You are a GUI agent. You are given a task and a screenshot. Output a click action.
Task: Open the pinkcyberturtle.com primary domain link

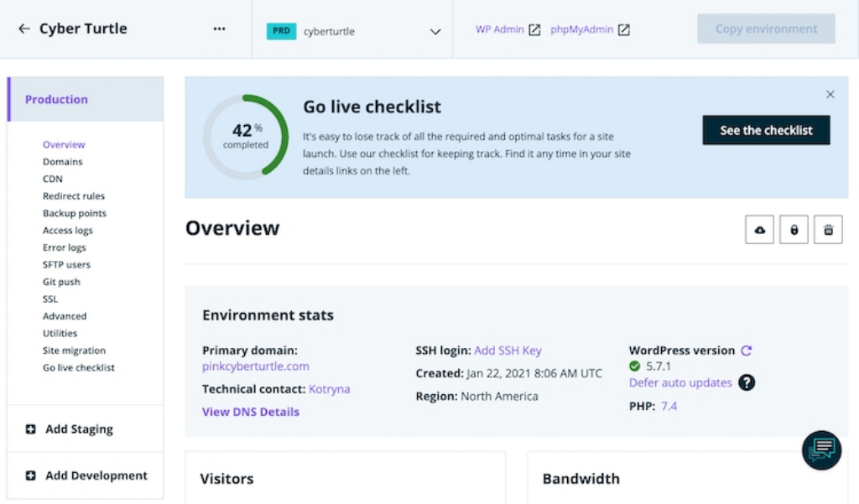tap(255, 366)
